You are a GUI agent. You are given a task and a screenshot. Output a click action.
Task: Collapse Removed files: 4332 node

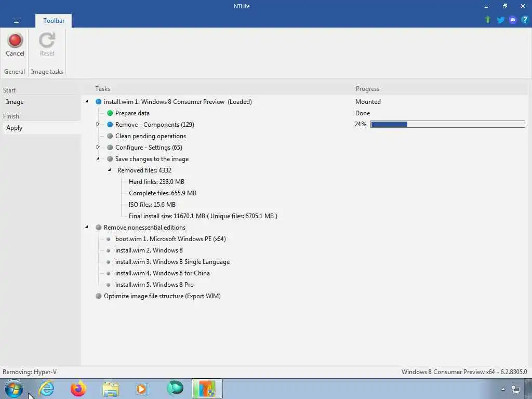110,170
